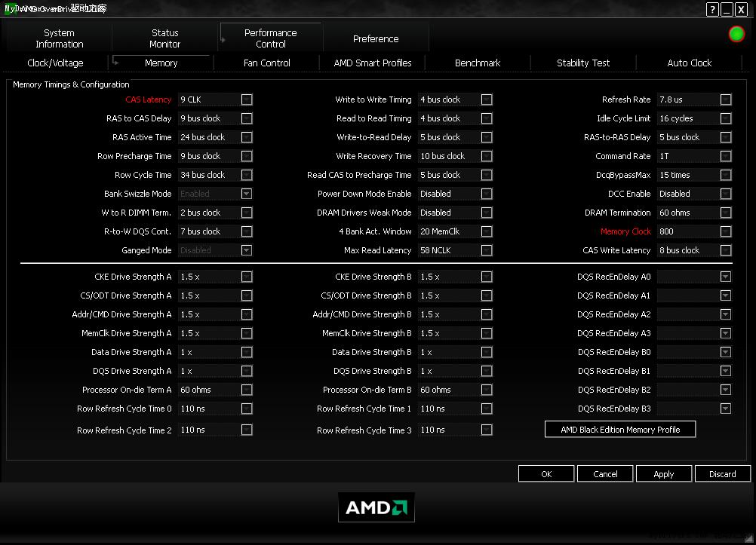Click the red Memory Clock label
This screenshot has width=756, height=545.
pyautogui.click(x=625, y=231)
